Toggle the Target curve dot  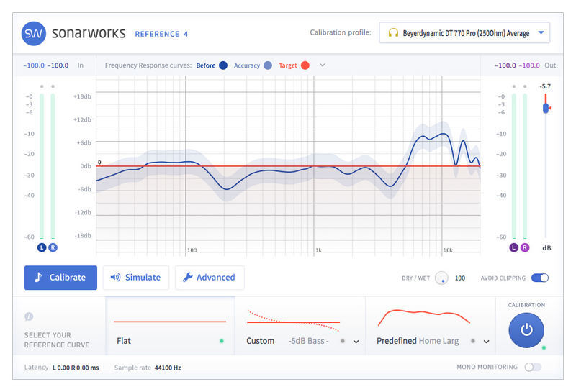click(x=305, y=65)
